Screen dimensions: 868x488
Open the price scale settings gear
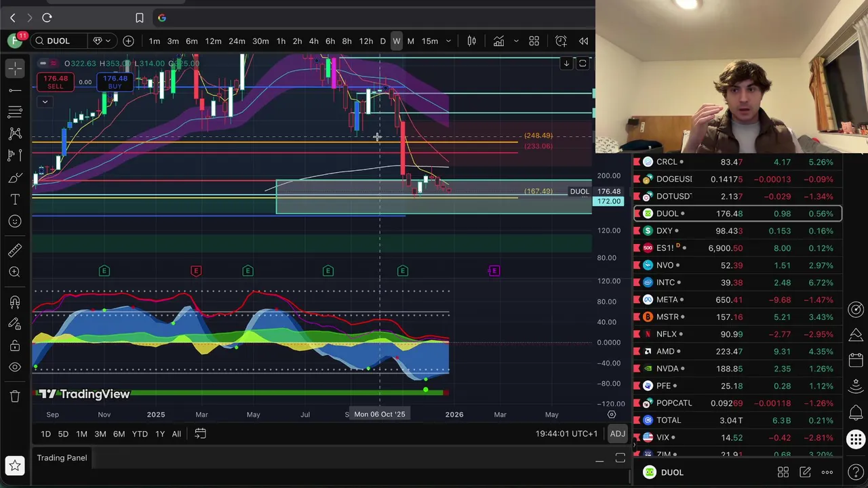[x=612, y=414]
